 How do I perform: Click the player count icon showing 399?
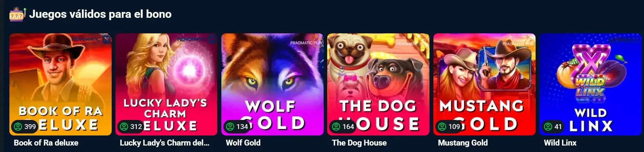[18, 126]
